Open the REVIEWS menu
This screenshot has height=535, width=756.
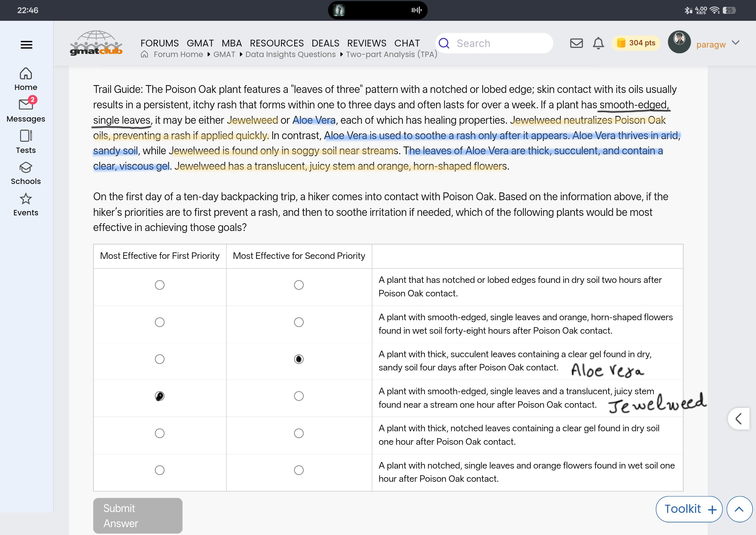[367, 43]
